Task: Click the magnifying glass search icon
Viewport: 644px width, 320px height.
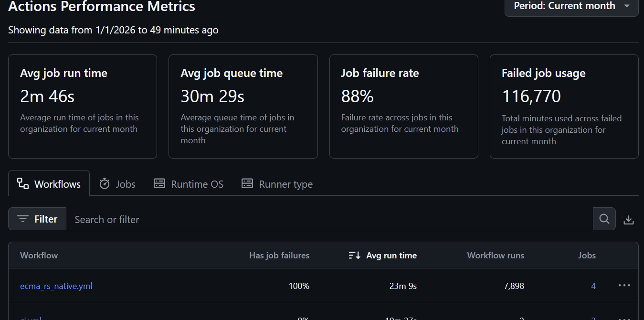Action: pos(604,219)
